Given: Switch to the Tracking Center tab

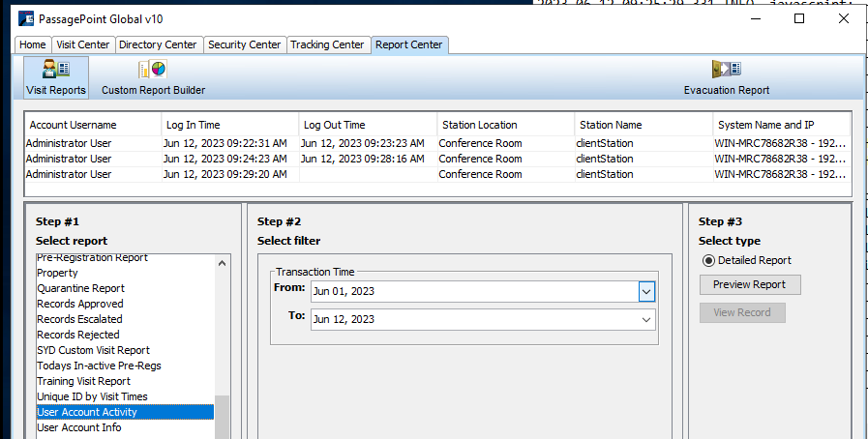Looking at the screenshot, I should coord(327,44).
